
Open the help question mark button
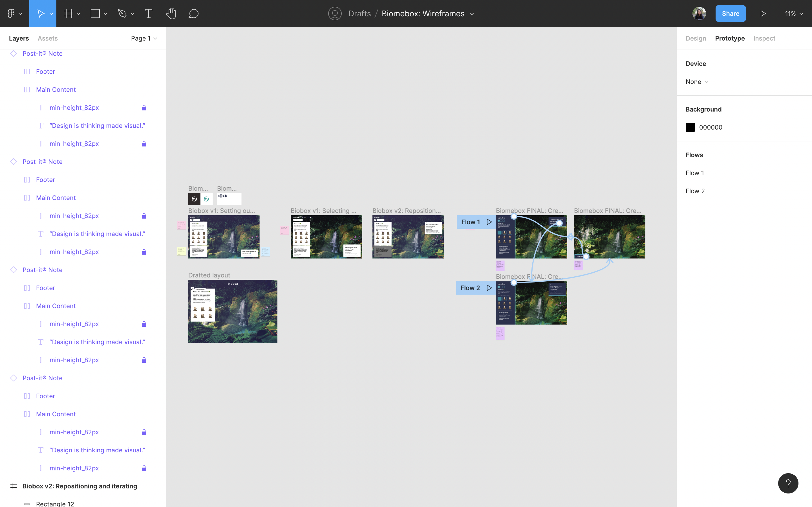pyautogui.click(x=788, y=483)
